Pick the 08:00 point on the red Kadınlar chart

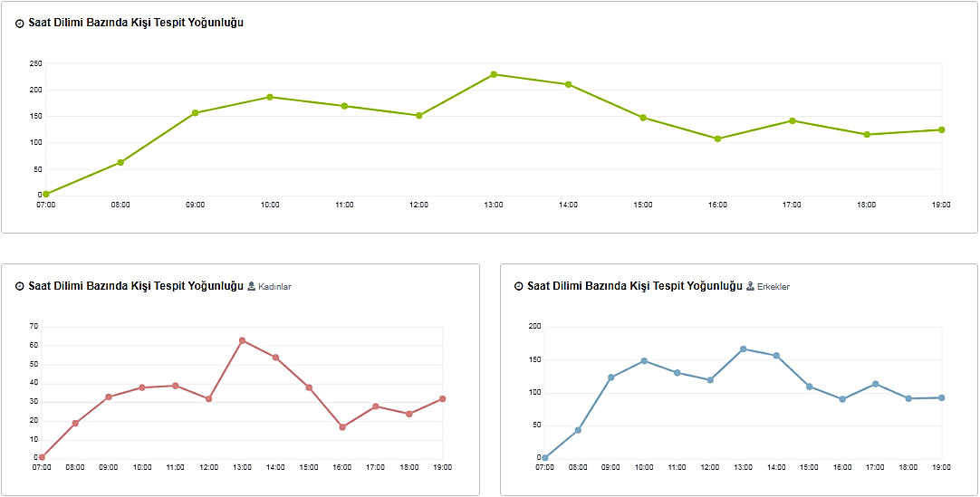(75, 423)
